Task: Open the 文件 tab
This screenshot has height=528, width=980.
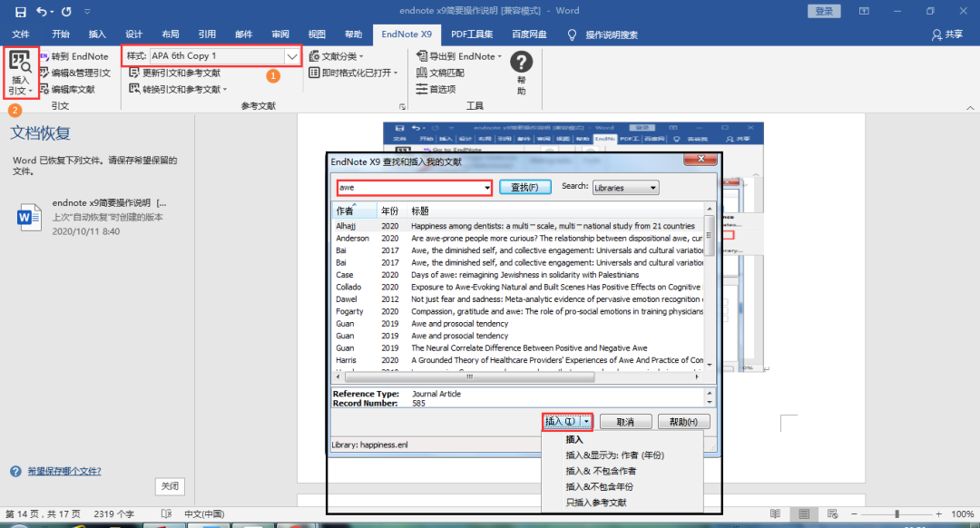Action: (x=21, y=34)
